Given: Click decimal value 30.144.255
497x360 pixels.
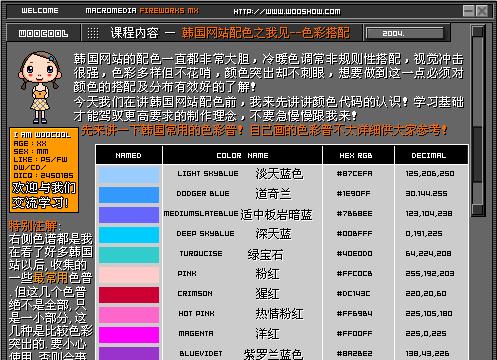Looking at the screenshot, I should 427,193.
